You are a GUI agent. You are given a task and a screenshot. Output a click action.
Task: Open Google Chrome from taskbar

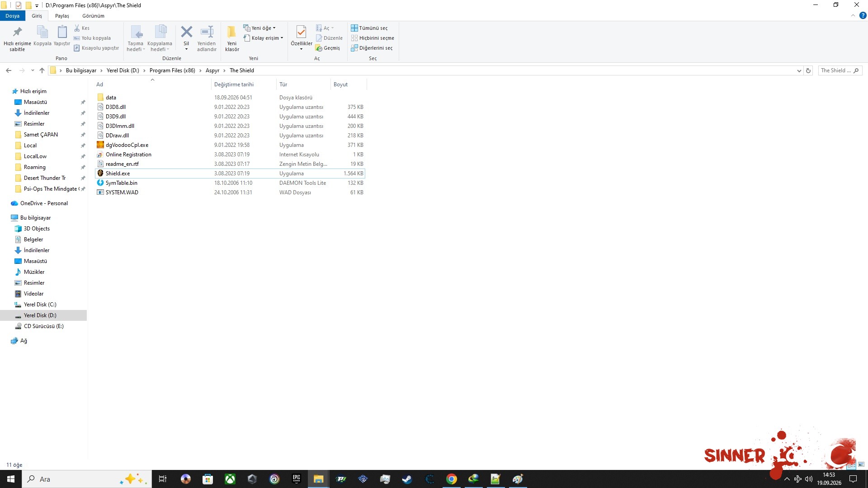tap(451, 479)
